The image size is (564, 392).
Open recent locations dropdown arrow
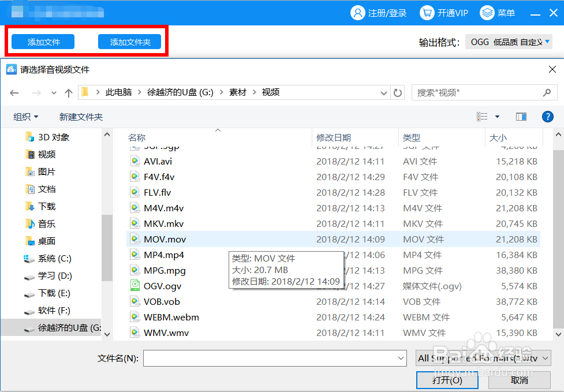click(54, 93)
